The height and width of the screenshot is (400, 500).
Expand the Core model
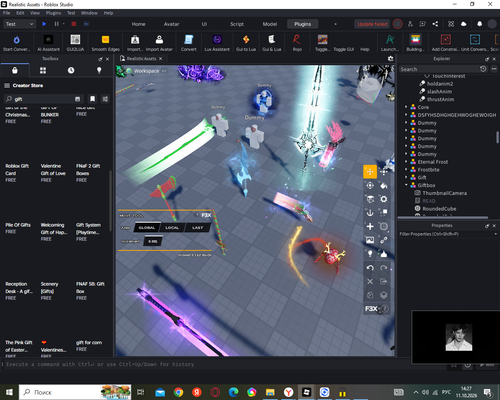[406, 107]
